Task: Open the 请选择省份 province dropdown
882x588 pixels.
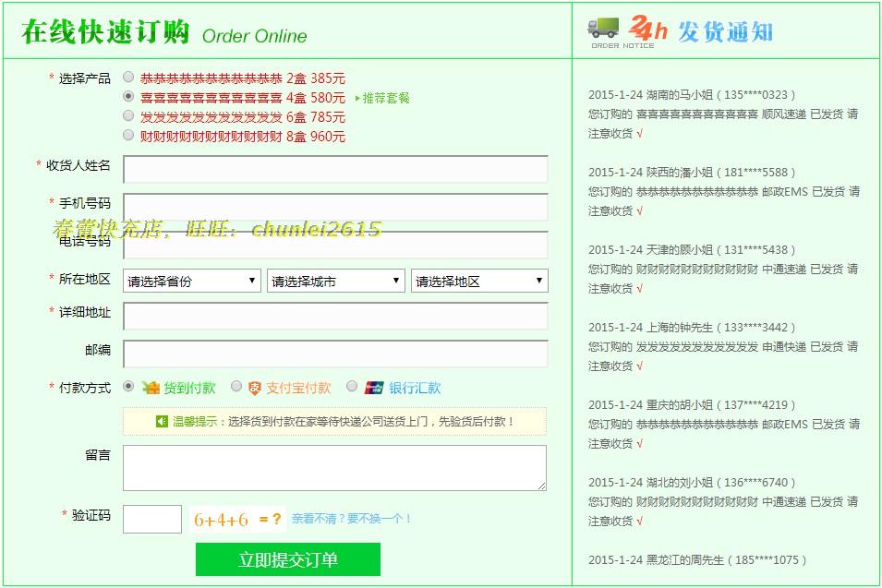Action: [192, 281]
